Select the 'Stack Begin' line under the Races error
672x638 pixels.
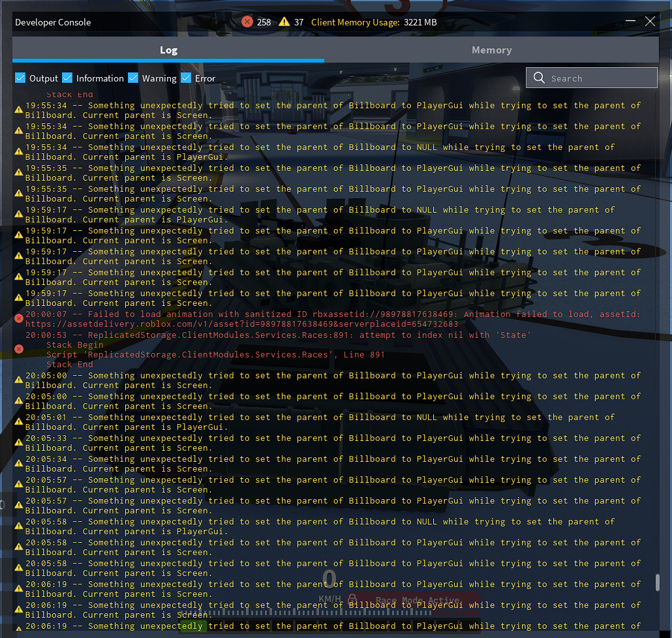74,344
